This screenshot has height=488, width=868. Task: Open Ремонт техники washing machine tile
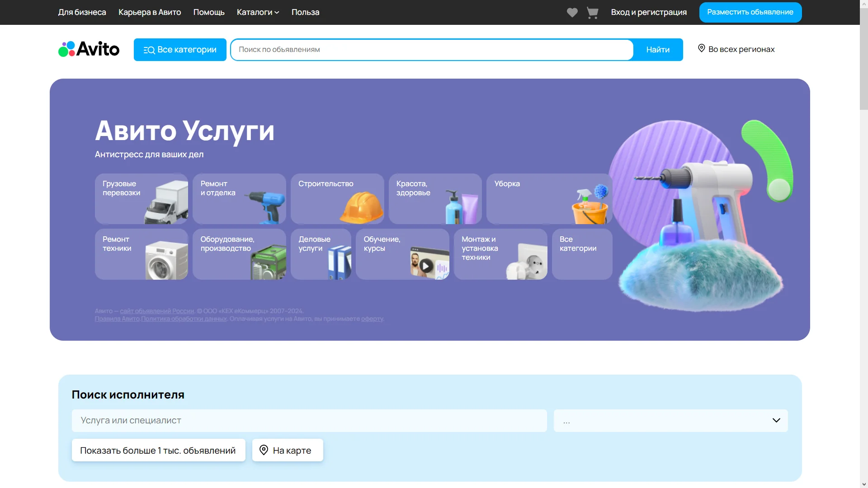tap(142, 254)
